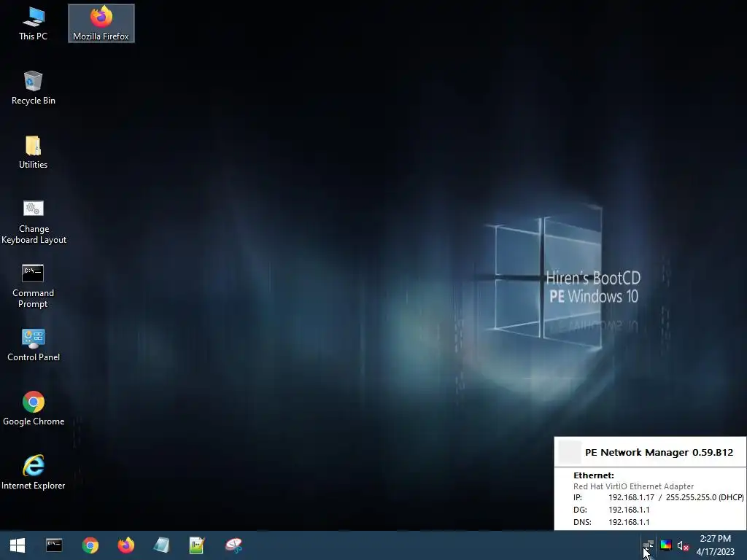Viewport: 747px width, 560px height.
Task: Click the DNS 192.168.1.1 value
Action: tap(629, 522)
